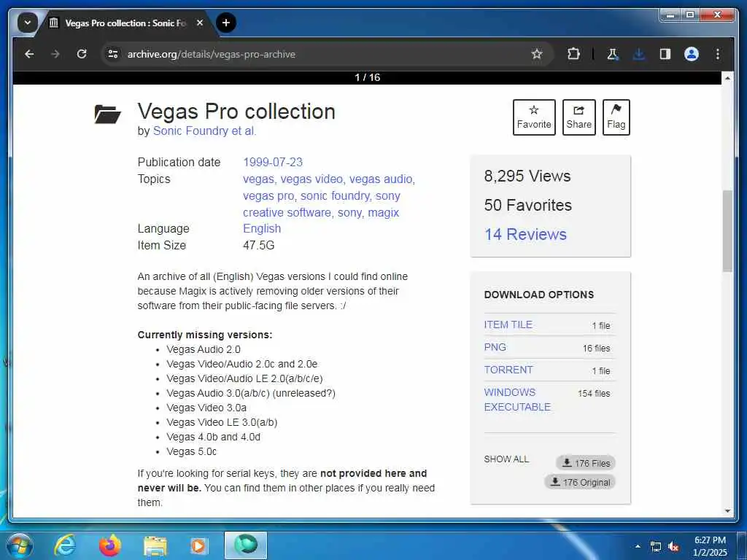The image size is (747, 560).
Task: Open the Extensions puzzle icon
Action: tap(573, 54)
